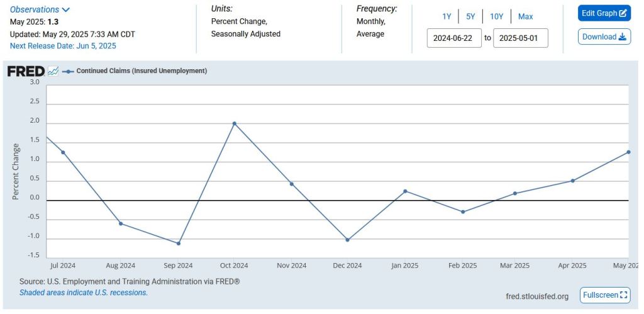644x314 pixels.
Task: Click the small chart icon beside FRED logo
Action: click(x=53, y=71)
